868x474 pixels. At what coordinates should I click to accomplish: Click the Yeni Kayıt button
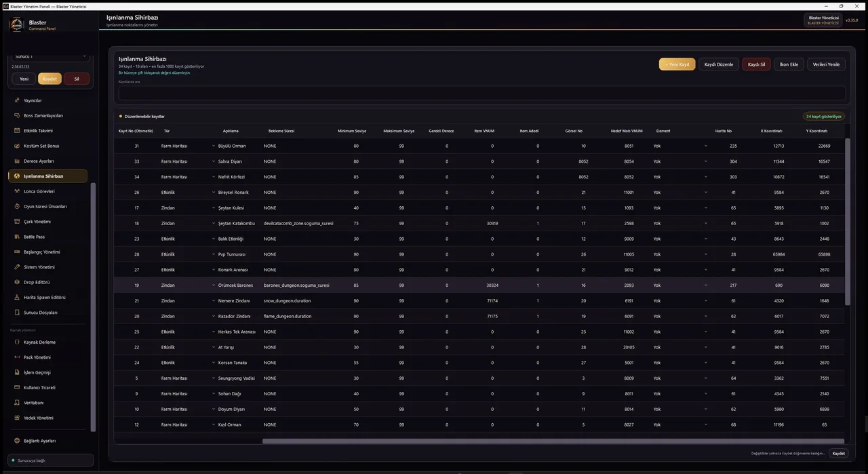[x=677, y=64]
